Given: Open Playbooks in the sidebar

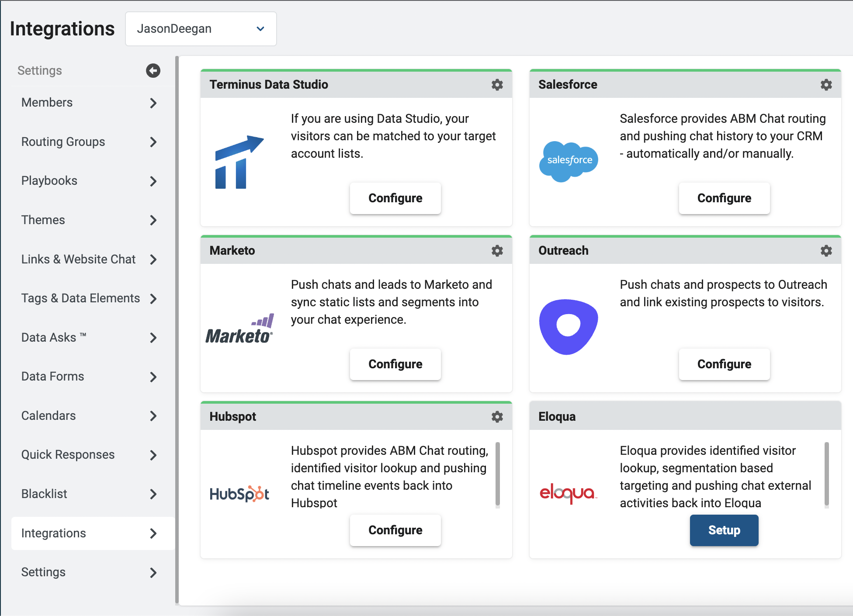Looking at the screenshot, I should click(93, 181).
